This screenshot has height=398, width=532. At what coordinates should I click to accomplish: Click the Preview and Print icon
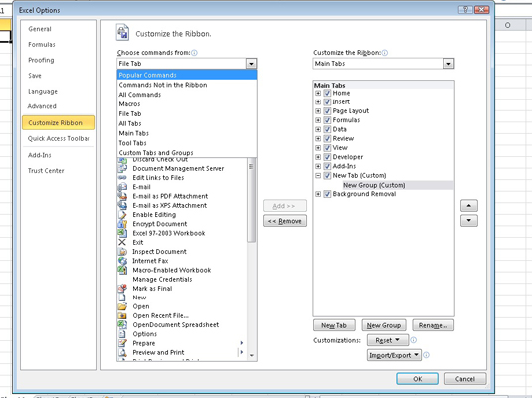point(122,352)
